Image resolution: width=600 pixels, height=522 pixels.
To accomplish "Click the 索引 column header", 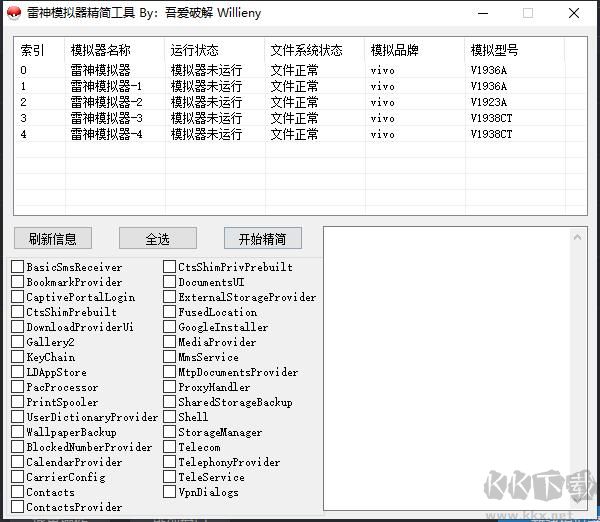I will [39, 50].
